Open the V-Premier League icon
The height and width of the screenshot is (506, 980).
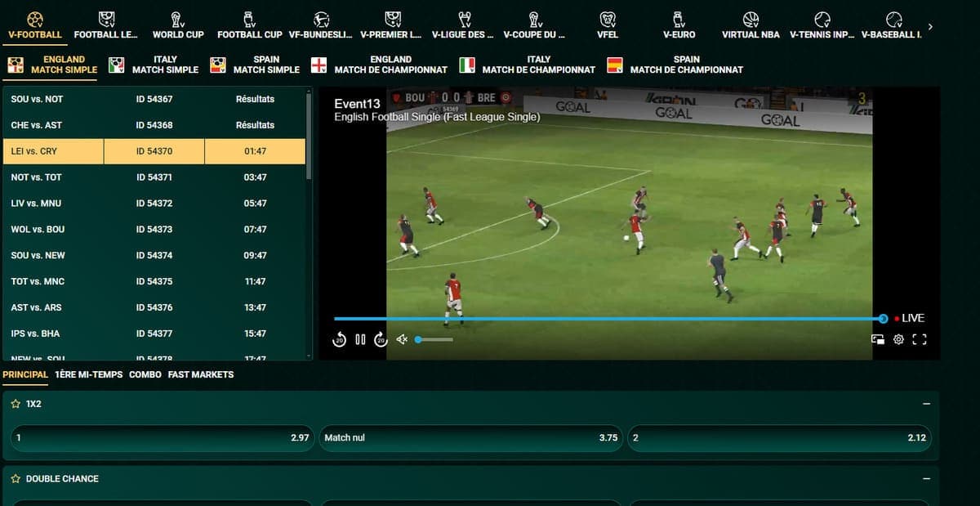tap(393, 19)
